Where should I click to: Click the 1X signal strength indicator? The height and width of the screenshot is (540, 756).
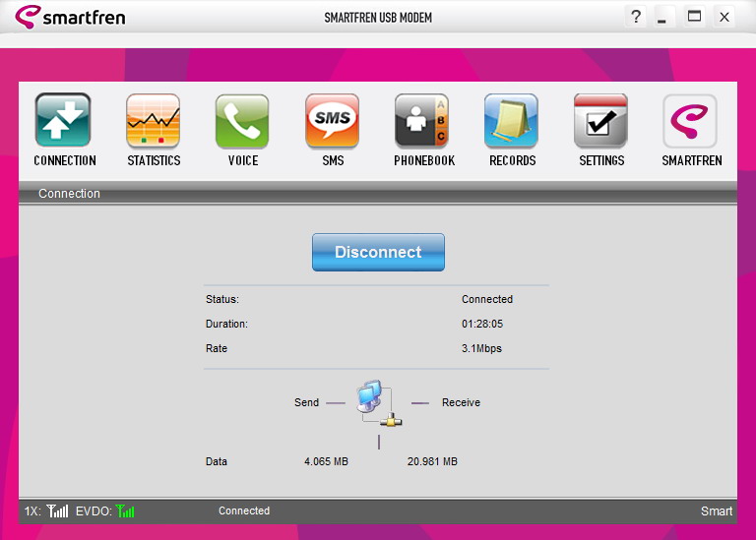click(57, 510)
